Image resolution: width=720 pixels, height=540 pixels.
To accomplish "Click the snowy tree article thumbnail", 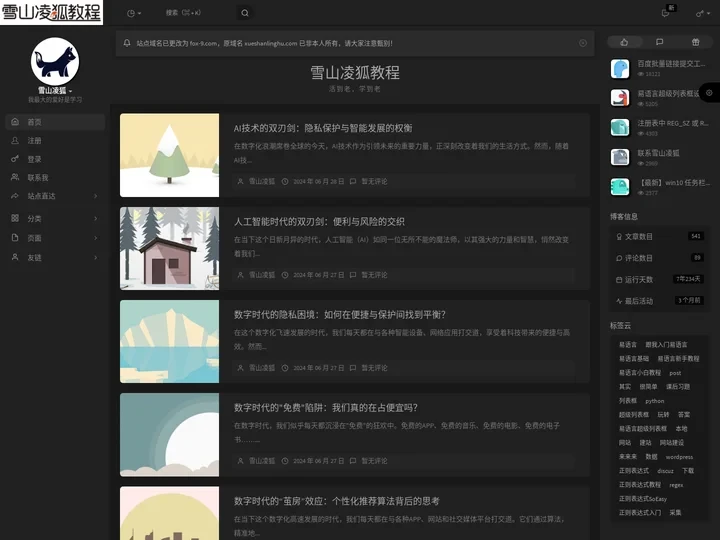I will pyautogui.click(x=169, y=155).
